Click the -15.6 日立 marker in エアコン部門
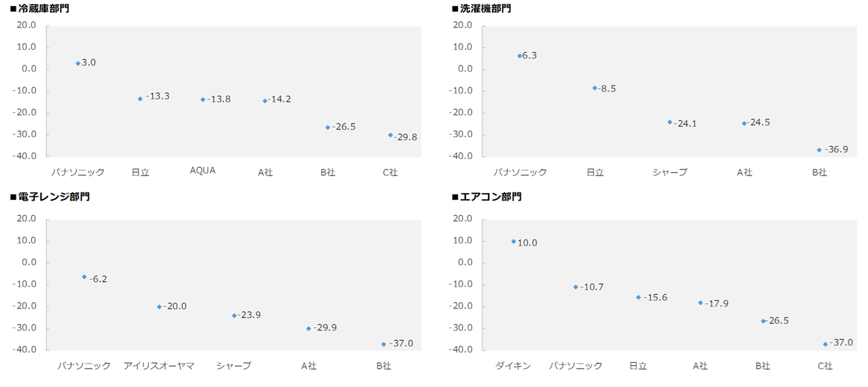 (x=639, y=298)
